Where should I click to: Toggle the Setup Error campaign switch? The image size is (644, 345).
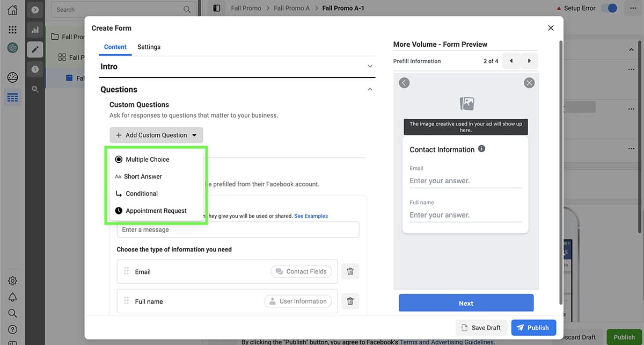[x=609, y=8]
